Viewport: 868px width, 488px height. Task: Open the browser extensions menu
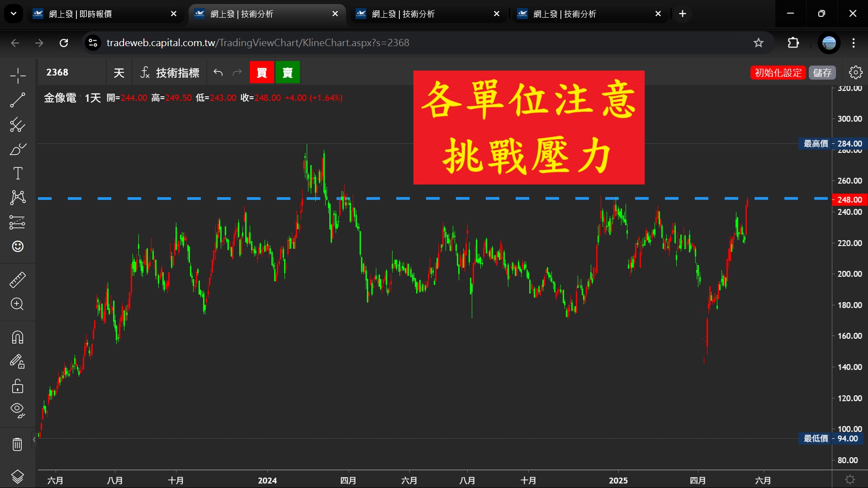click(793, 43)
